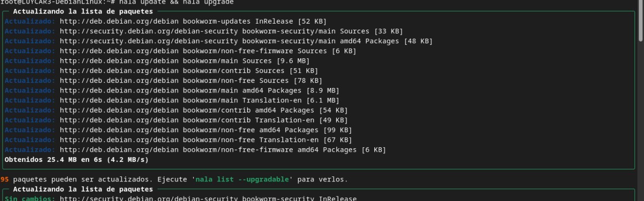Click the 'Obtenidos 25.4 MB' summary line
Screen dimensions: 644x201
coord(76,160)
